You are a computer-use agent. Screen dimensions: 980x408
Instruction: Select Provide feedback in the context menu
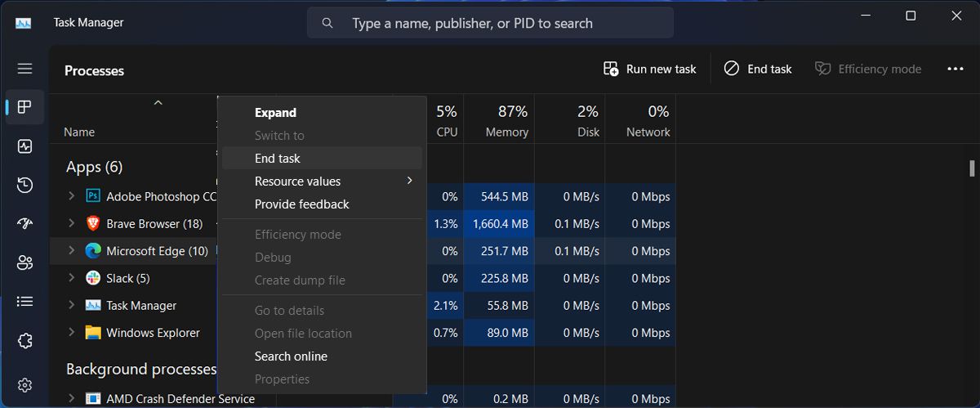322,204
